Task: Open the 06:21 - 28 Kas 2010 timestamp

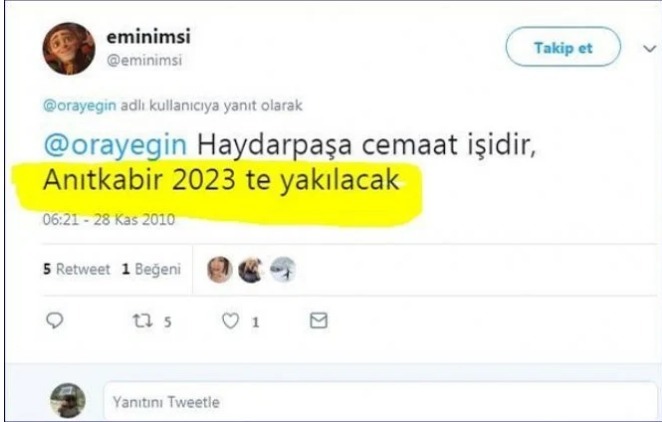Action: coord(109,220)
